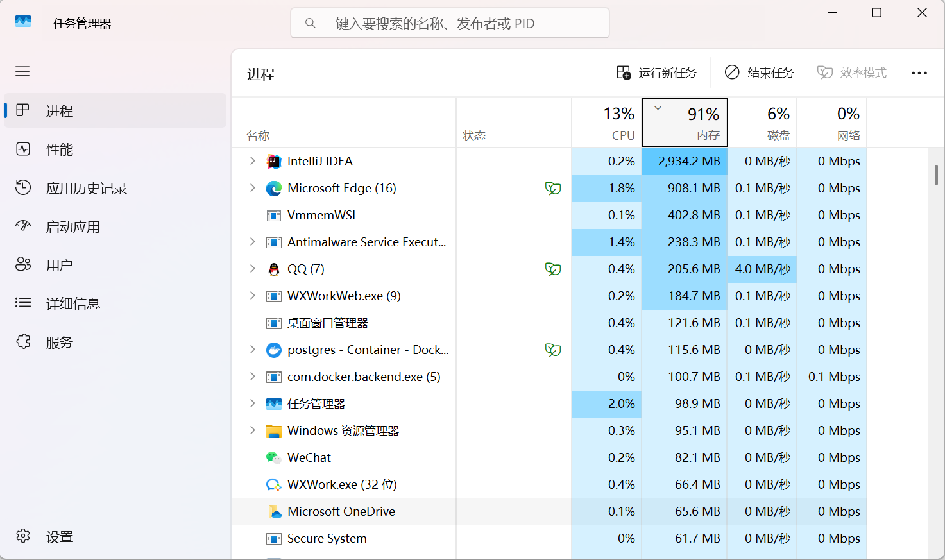Image resolution: width=945 pixels, height=560 pixels.
Task: Expand the WXWorkWeb.exe (9) group
Action: [x=252, y=296]
